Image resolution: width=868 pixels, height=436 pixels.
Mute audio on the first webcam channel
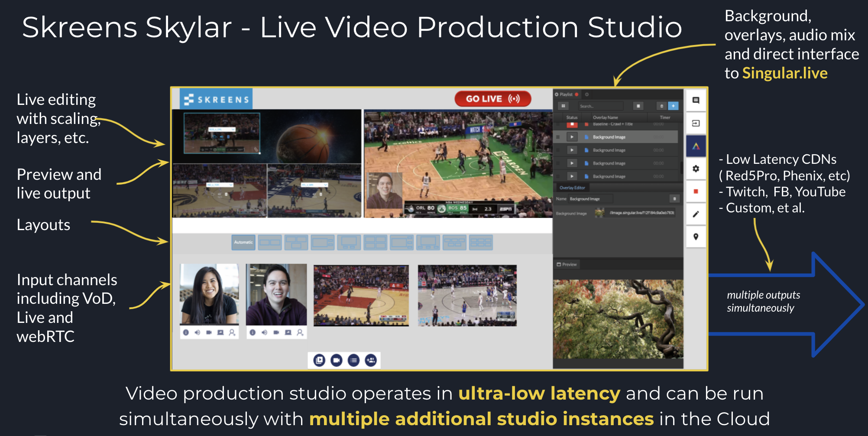pos(197,333)
